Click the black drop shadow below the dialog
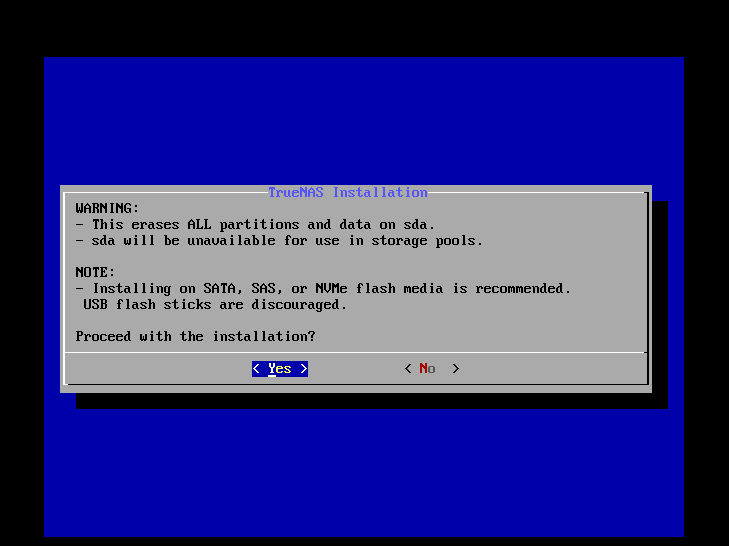 click(372, 401)
